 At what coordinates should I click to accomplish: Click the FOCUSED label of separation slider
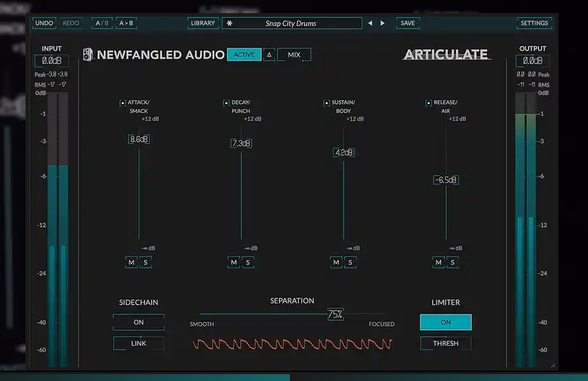[381, 324]
